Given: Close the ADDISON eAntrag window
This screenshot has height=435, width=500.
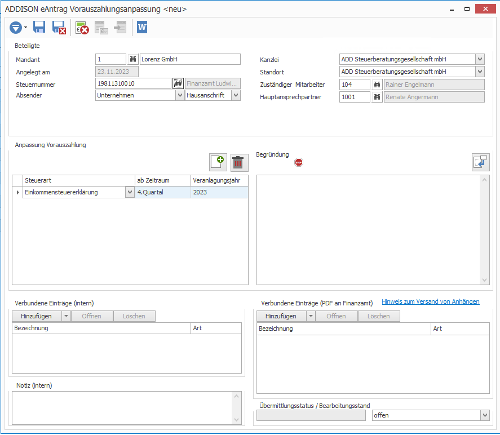Looking at the screenshot, I should 485,9.
